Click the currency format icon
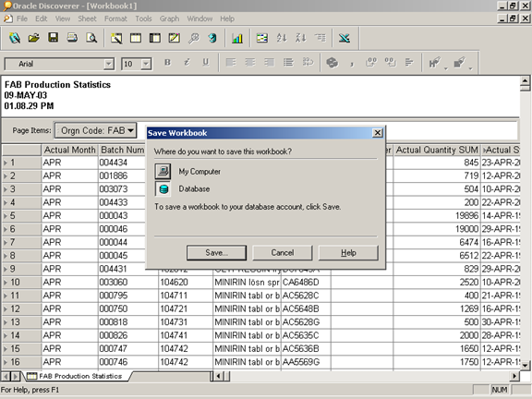Screen dimensions: 532x399 (332, 63)
